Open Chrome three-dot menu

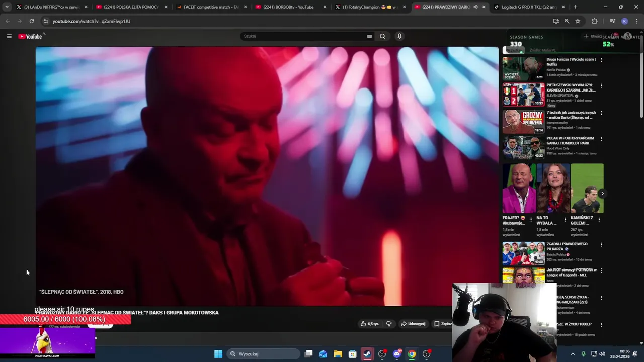tap(636, 21)
